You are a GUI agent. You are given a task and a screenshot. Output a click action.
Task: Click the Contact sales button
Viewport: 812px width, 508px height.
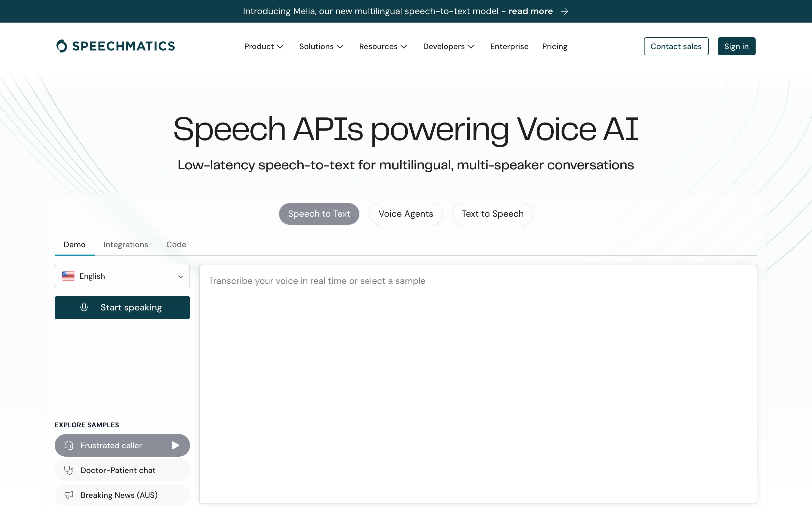click(x=676, y=46)
